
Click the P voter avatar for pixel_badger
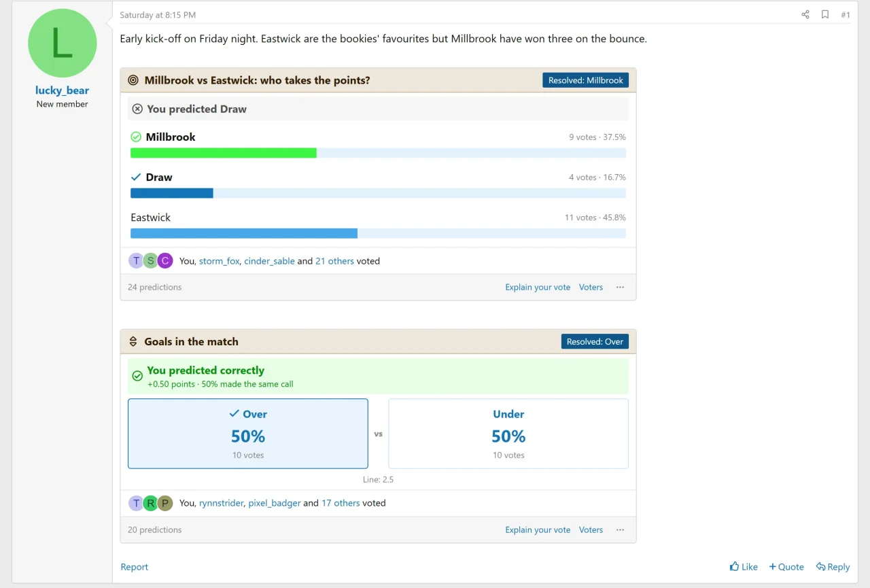164,504
